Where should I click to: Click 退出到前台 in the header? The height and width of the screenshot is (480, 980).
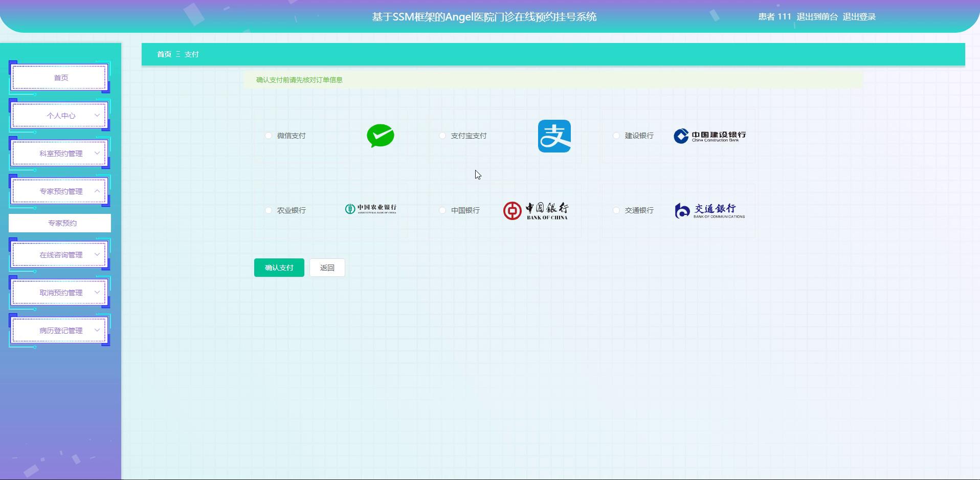click(x=817, y=17)
